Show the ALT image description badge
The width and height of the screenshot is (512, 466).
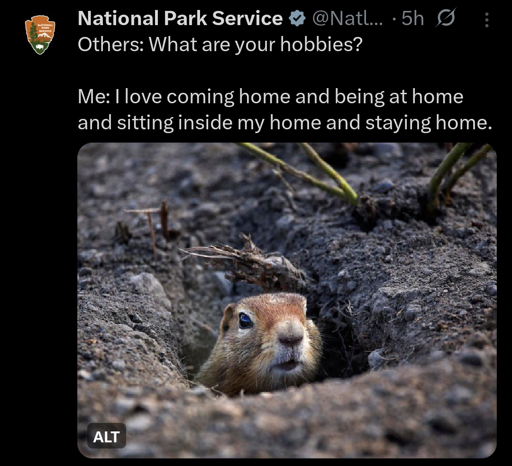click(x=106, y=437)
